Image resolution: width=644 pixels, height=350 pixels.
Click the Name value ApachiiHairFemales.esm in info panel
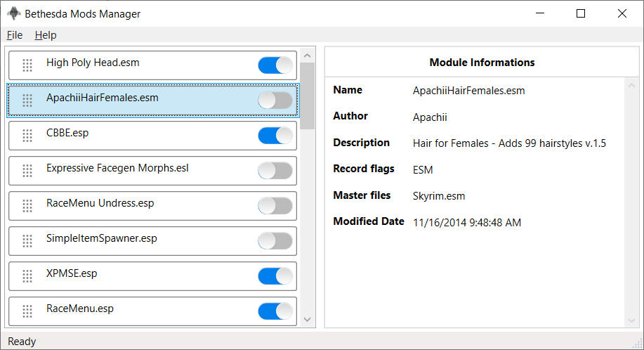point(468,91)
